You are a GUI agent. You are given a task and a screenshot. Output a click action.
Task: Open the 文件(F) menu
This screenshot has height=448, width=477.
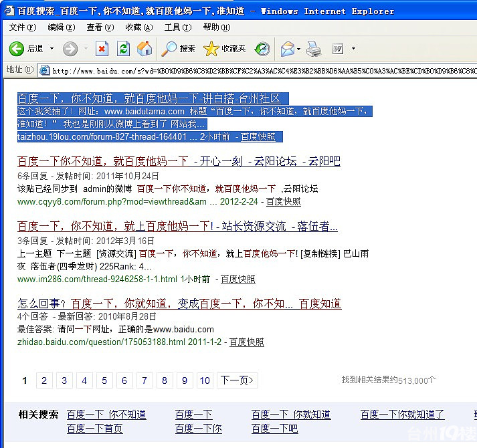[22, 27]
